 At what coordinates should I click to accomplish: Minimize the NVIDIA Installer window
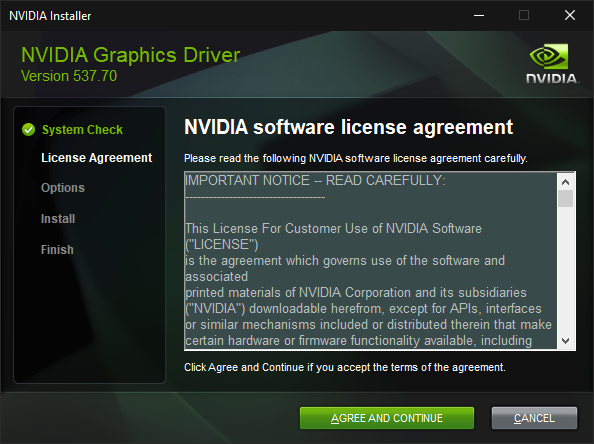pyautogui.click(x=479, y=16)
